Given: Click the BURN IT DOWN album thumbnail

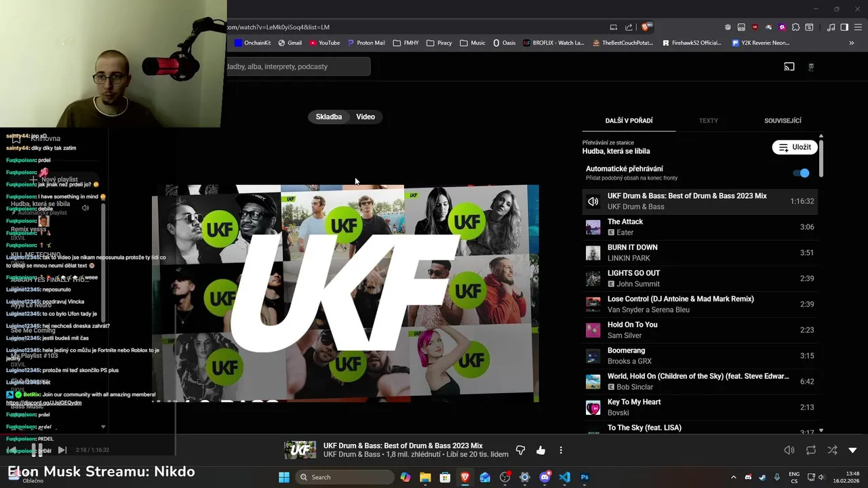Looking at the screenshot, I should (593, 253).
